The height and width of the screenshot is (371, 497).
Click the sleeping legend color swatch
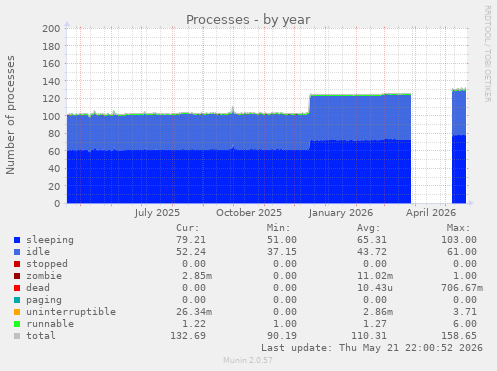[x=17, y=240]
